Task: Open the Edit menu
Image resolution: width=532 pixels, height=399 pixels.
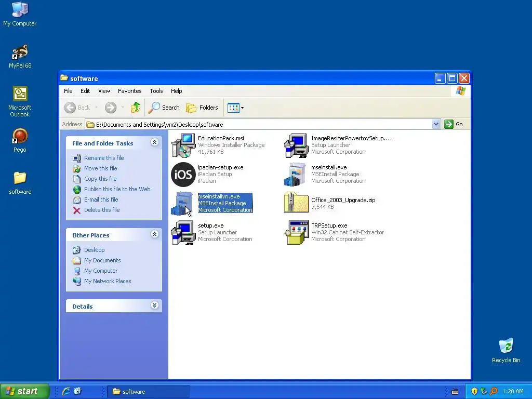Action: click(x=85, y=91)
